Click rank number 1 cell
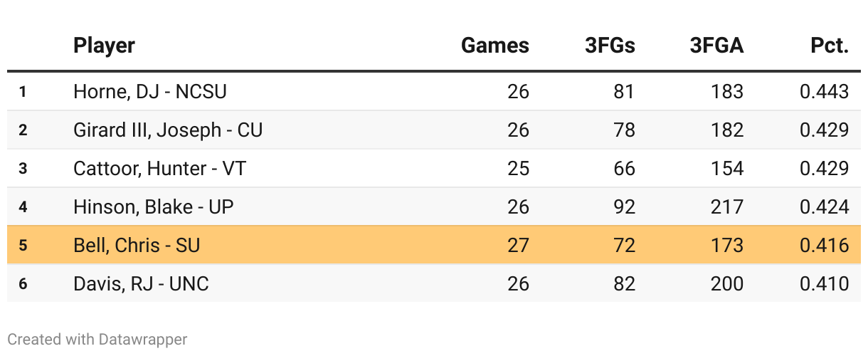 click(23, 91)
